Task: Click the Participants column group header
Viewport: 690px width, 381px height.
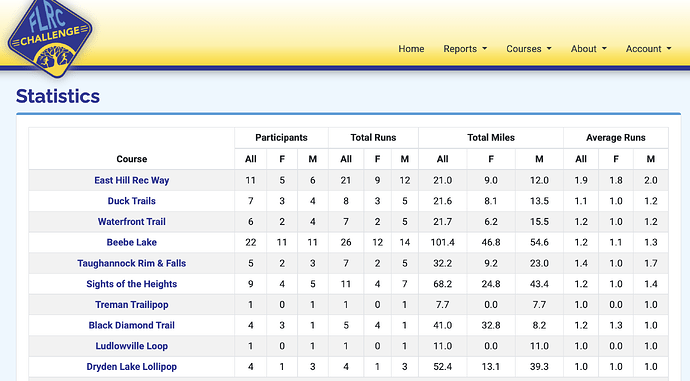Action: pyautogui.click(x=281, y=138)
